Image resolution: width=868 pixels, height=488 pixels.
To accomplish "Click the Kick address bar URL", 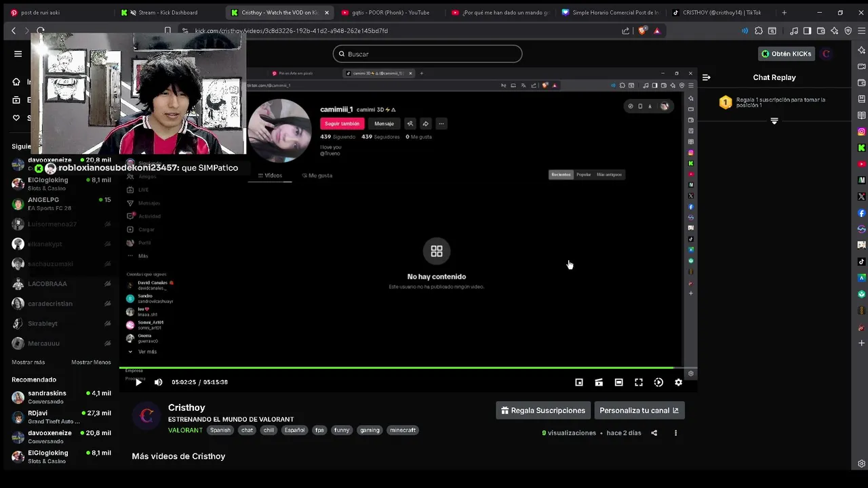I will pos(292,30).
